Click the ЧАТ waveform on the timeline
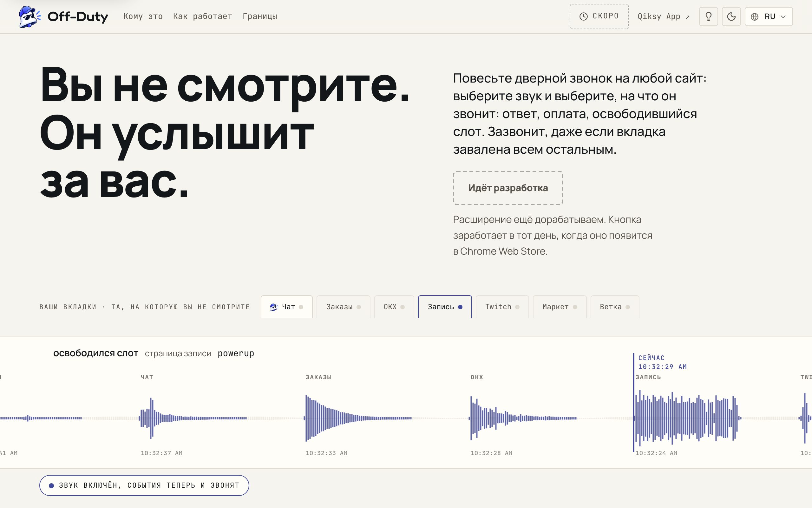 [x=193, y=418]
